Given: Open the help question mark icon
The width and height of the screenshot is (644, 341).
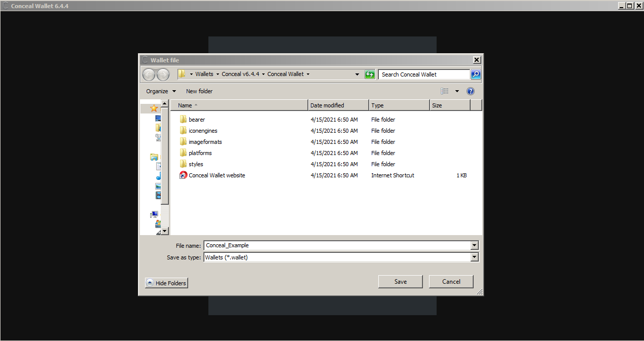Looking at the screenshot, I should 470,91.
